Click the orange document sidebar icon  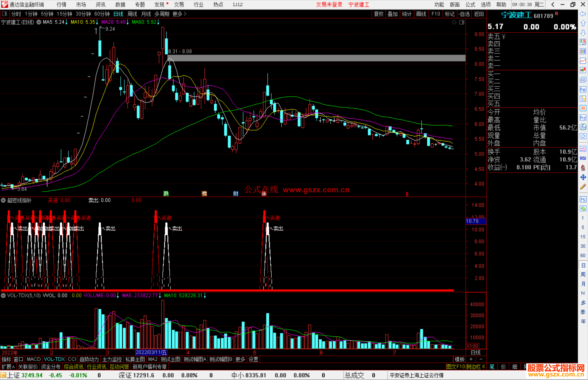click(x=583, y=108)
